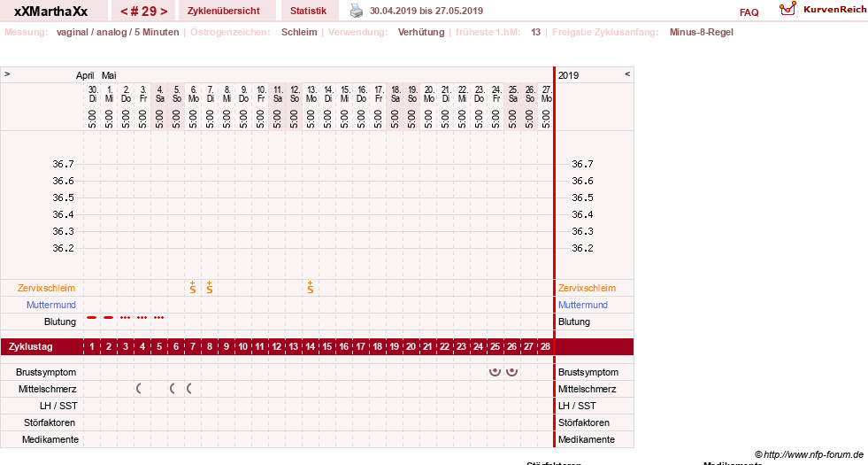Click spotting dots on cycle day 5
Viewport: 868px width, 465px height.
tap(159, 318)
